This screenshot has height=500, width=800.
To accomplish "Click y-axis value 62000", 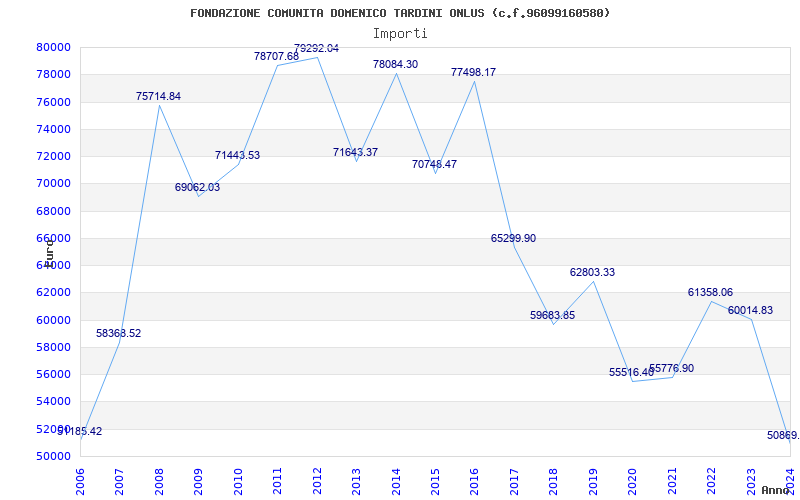I will pyautogui.click(x=53, y=292).
